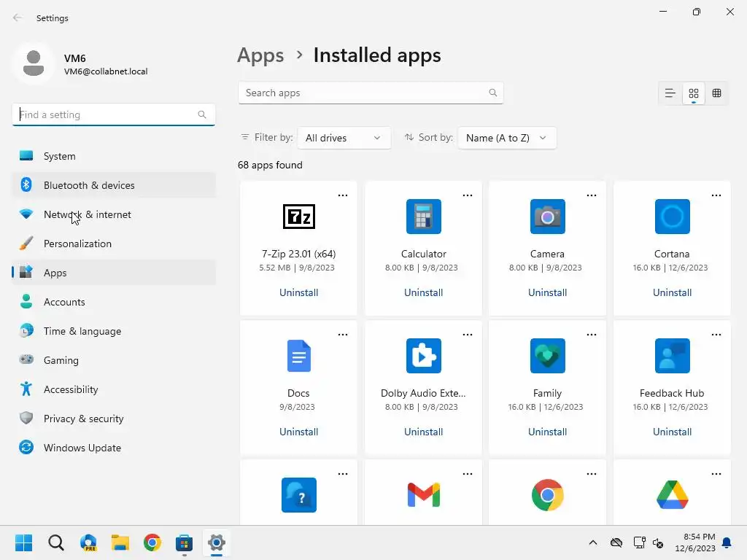Click the Family app icon
Screen dimensions: 747x560
547,356
